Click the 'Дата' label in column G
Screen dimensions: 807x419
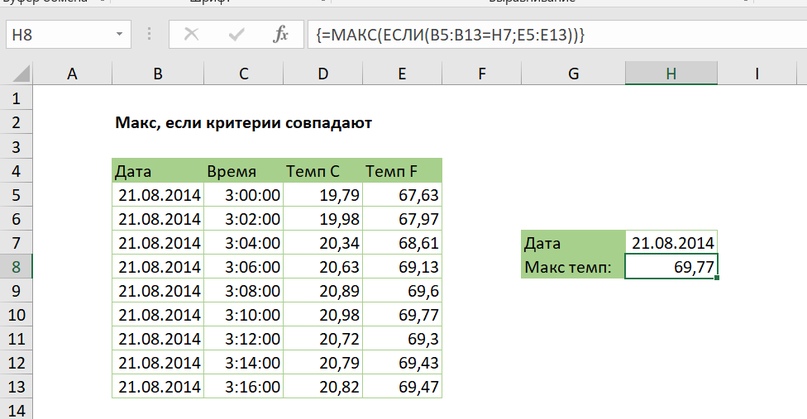point(573,242)
